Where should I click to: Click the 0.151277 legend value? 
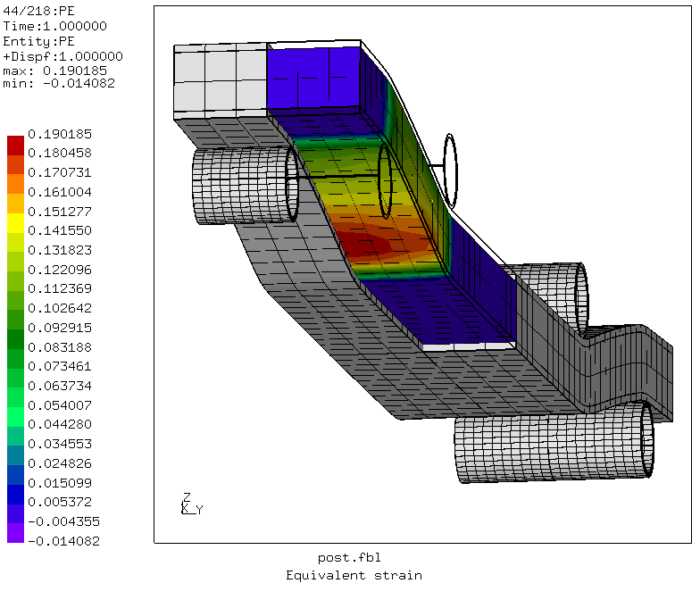coord(60,211)
